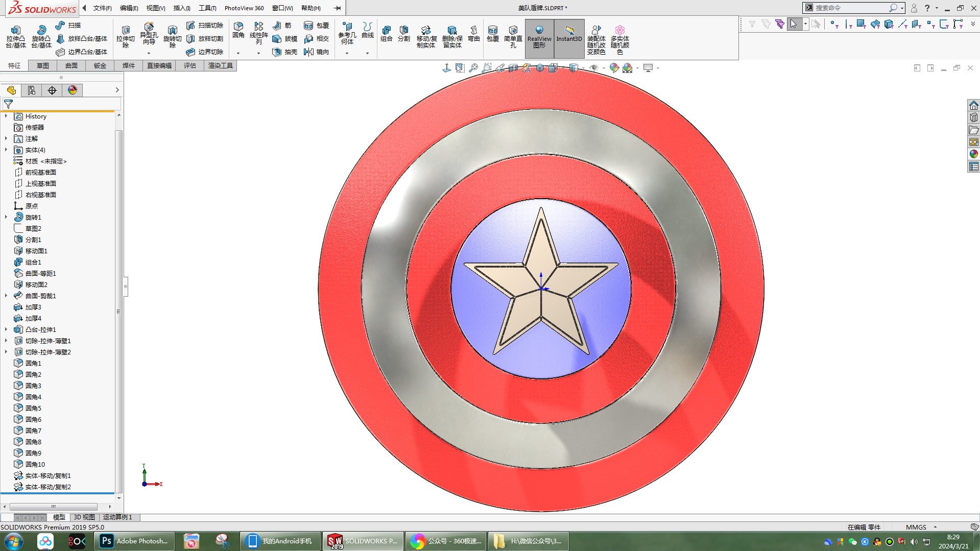The height and width of the screenshot is (551, 980).
Task: Toggle the selection cursor filter button
Action: tap(793, 24)
